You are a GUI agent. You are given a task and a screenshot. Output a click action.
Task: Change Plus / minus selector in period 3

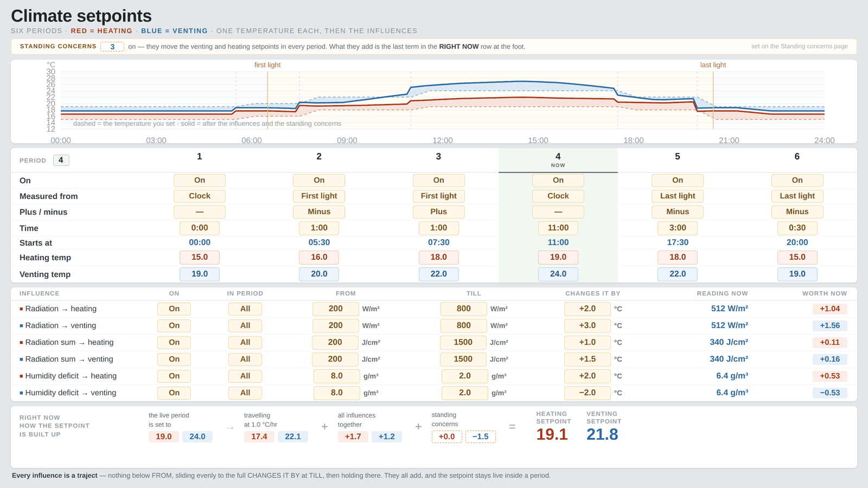[x=438, y=212]
